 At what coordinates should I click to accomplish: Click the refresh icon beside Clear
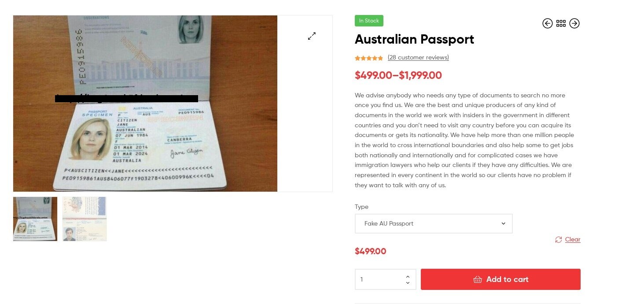click(559, 240)
